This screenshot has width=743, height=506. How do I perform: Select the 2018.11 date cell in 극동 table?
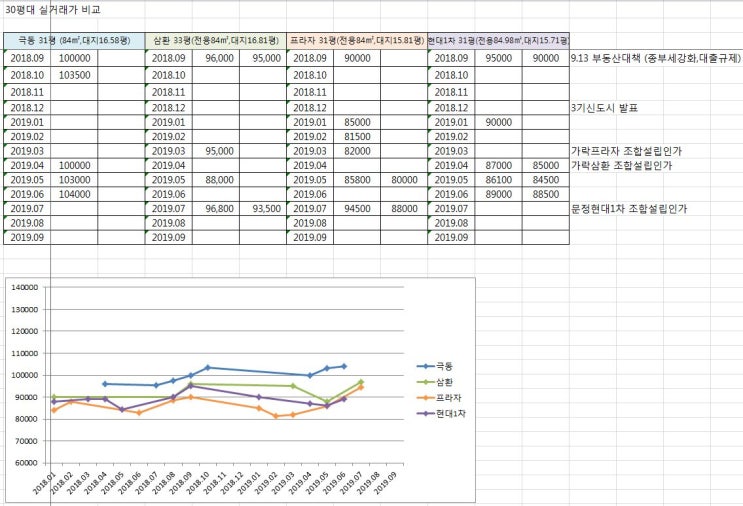[27, 92]
